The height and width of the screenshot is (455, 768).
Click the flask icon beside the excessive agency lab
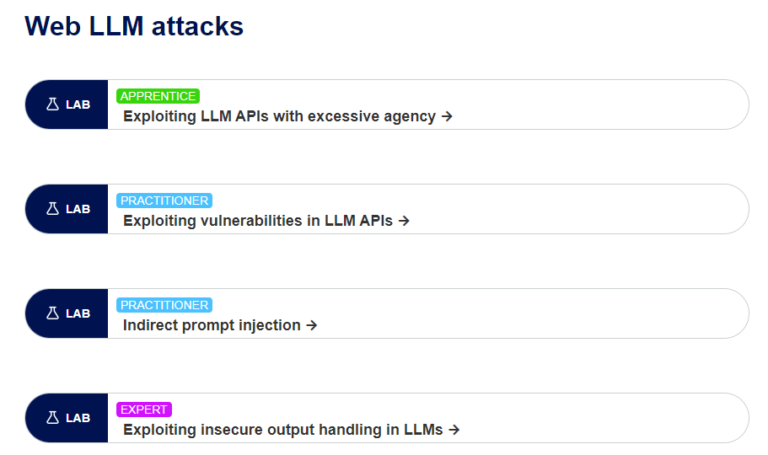pyautogui.click(x=52, y=104)
